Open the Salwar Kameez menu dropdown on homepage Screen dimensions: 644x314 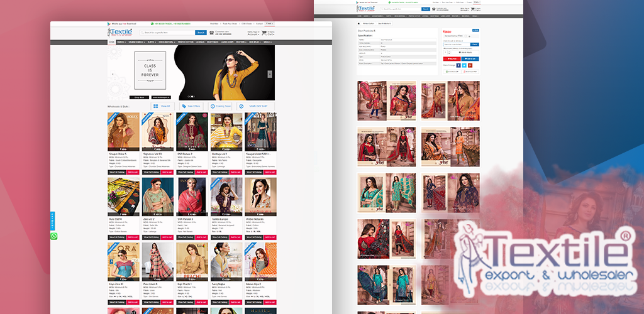point(136,42)
